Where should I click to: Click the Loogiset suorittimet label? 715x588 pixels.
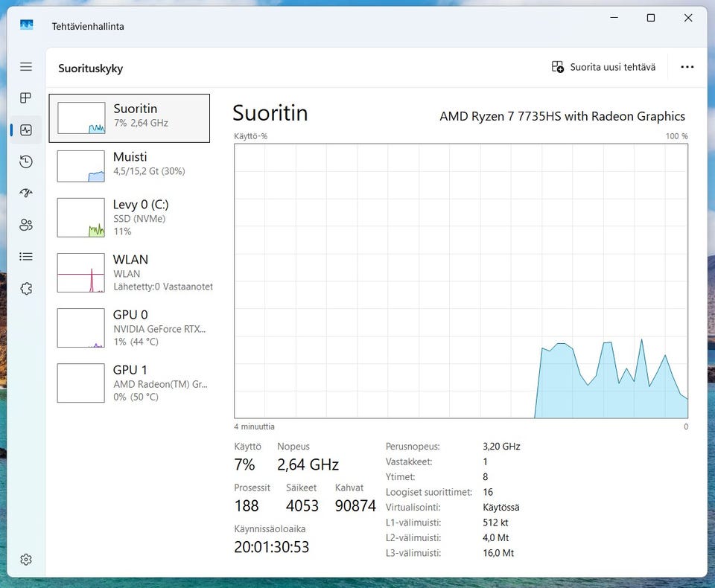point(429,492)
